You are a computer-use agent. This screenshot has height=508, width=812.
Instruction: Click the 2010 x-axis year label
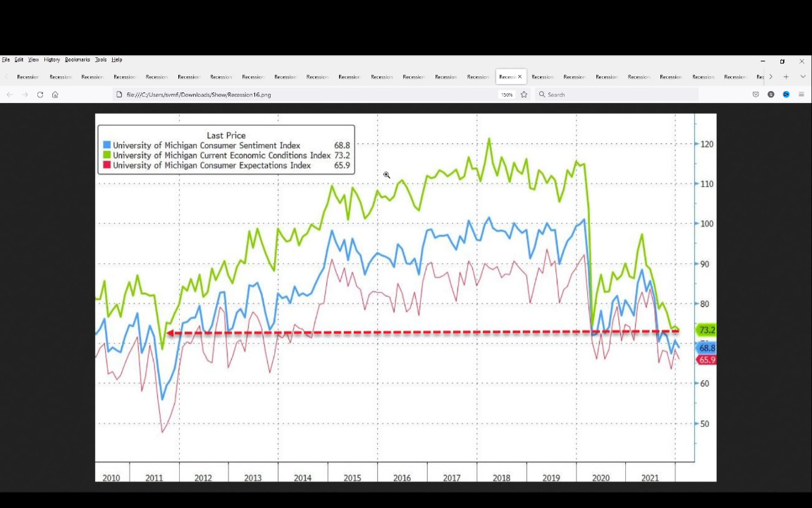tap(111, 478)
